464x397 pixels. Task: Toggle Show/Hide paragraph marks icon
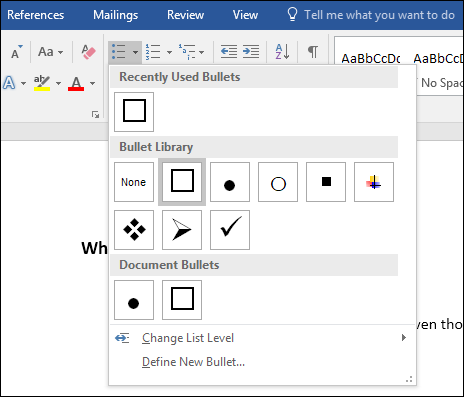(x=313, y=52)
